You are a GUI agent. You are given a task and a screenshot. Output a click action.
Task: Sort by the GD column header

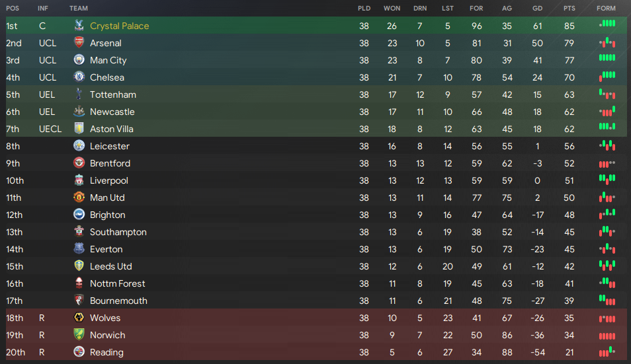(x=537, y=8)
